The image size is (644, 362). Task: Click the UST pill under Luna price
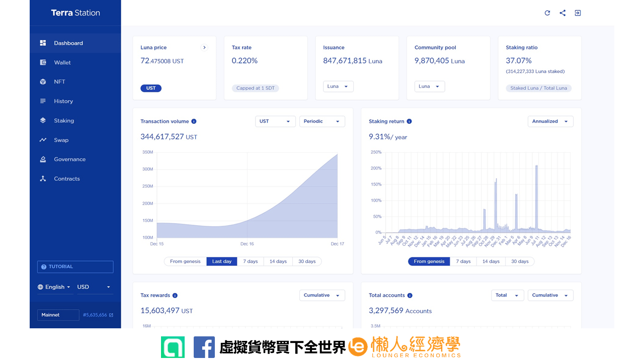151,88
